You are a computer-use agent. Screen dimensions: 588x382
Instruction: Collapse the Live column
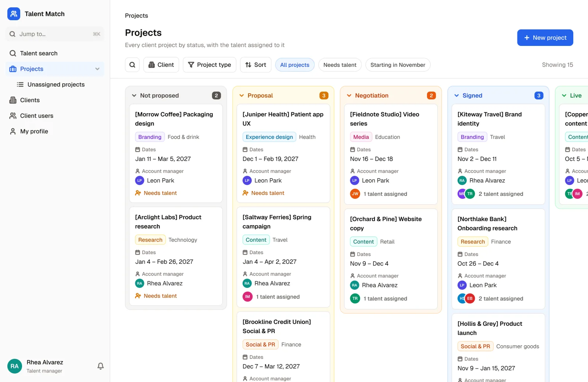tap(564, 95)
